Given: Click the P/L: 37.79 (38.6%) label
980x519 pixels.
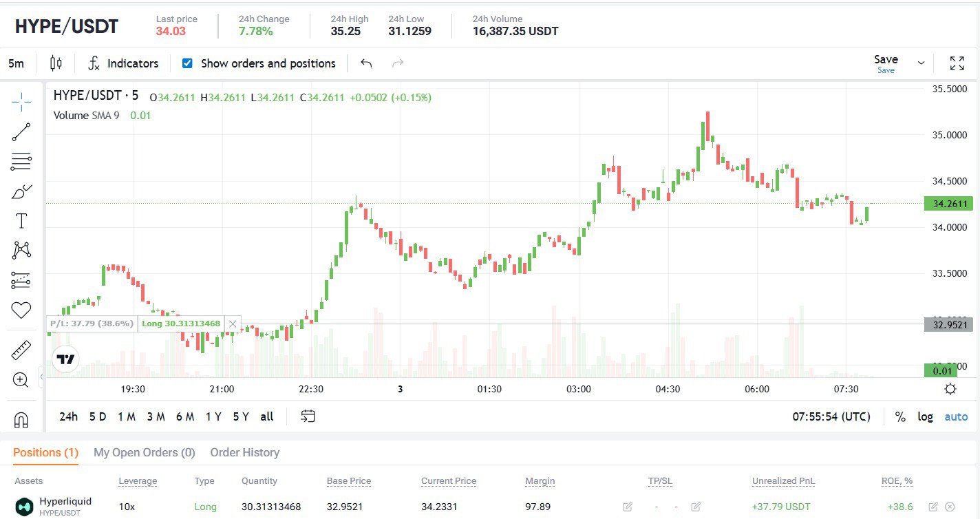Looking at the screenshot, I should (92, 324).
